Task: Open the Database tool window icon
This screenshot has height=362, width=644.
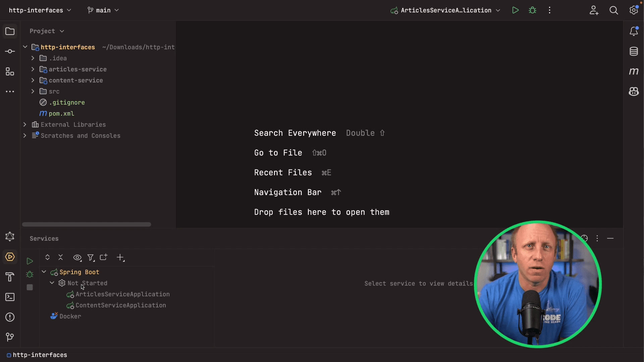Action: coord(634,51)
